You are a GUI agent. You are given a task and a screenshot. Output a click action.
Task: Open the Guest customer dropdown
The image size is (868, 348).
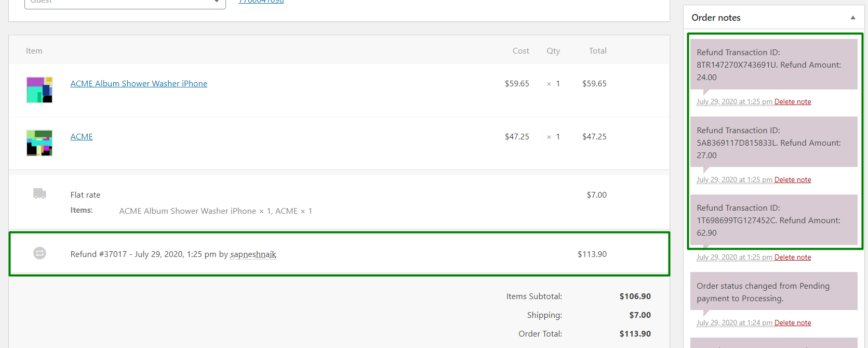click(125, 2)
